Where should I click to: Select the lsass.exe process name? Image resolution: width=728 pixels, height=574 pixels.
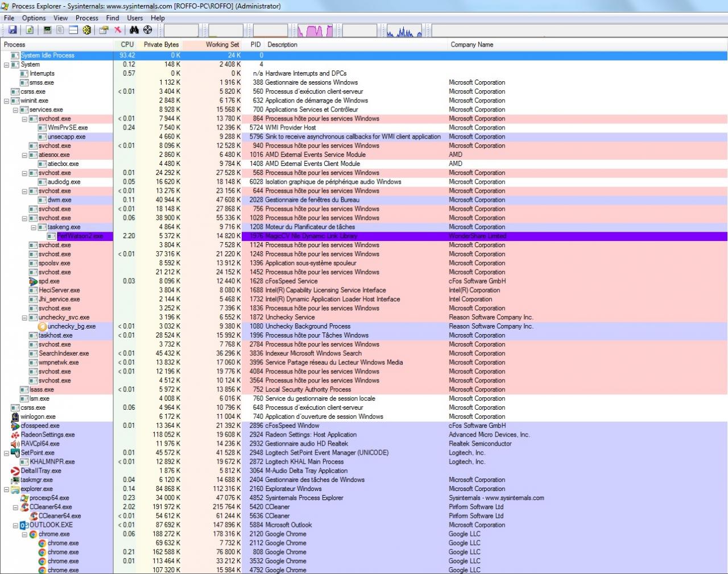pos(42,390)
